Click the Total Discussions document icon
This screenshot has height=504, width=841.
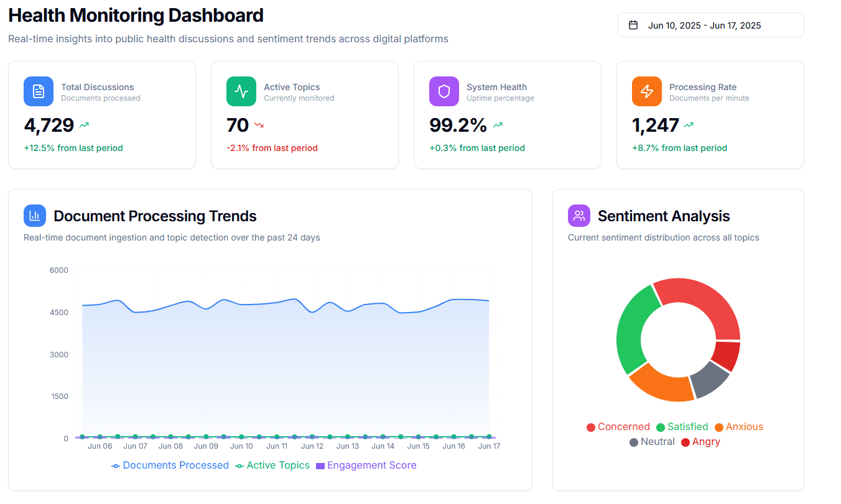pyautogui.click(x=39, y=91)
